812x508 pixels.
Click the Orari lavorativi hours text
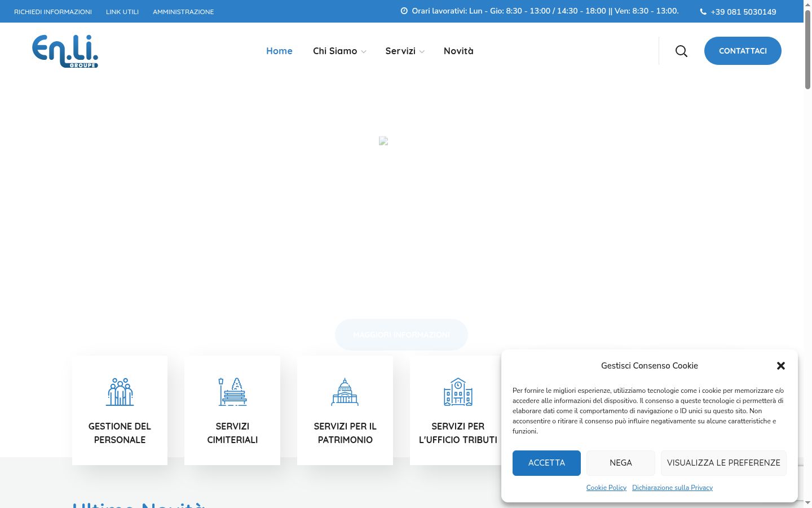pos(545,11)
